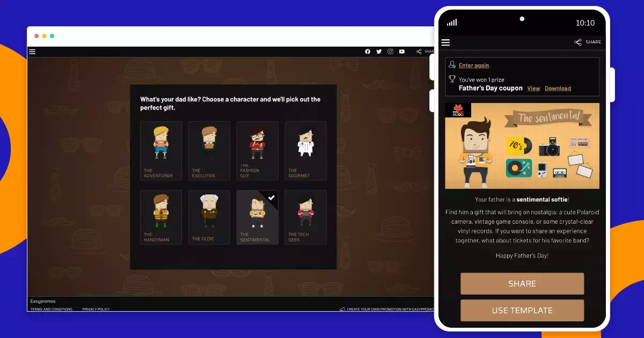Image resolution: width=644 pixels, height=338 pixels.
Task: Click the 10:10 clock on phone status bar
Action: point(585,23)
